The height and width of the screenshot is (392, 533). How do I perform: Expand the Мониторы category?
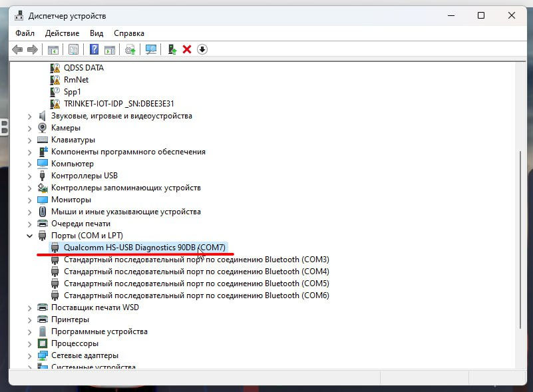29,200
